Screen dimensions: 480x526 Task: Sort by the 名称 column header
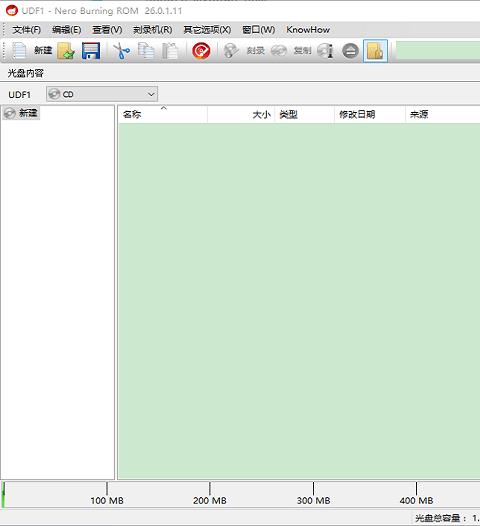pos(163,114)
